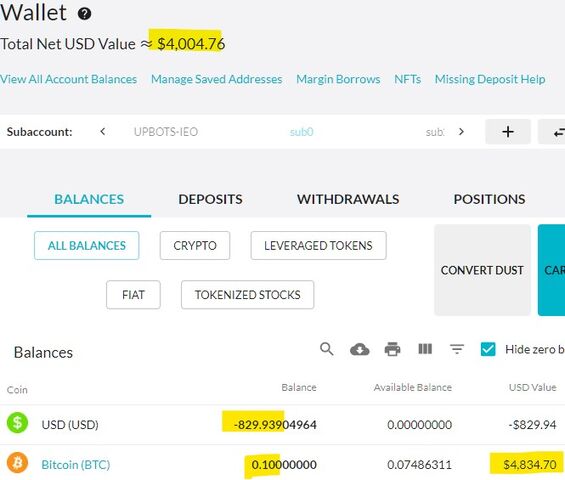The image size is (565, 480).
Task: Open the POSITIONS tab
Action: (x=489, y=199)
